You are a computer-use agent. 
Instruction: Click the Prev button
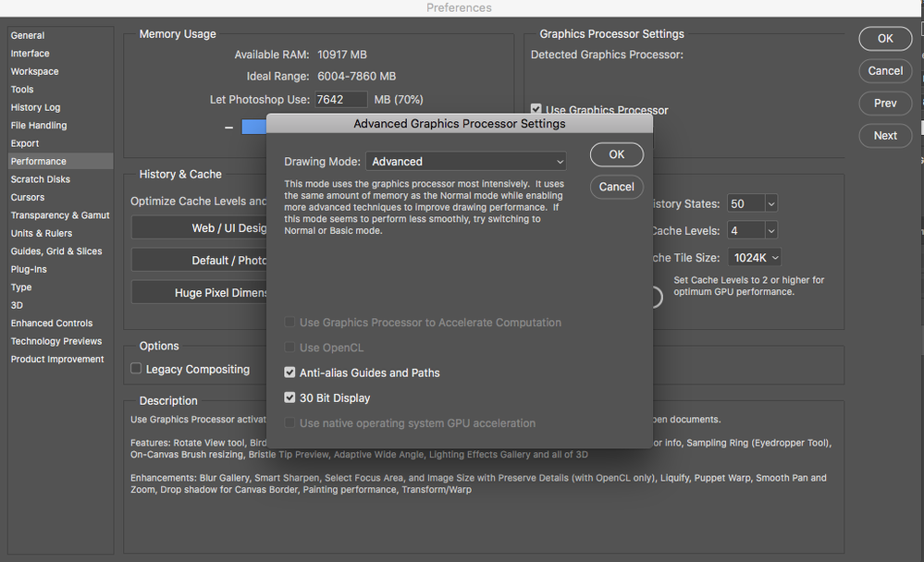[884, 103]
